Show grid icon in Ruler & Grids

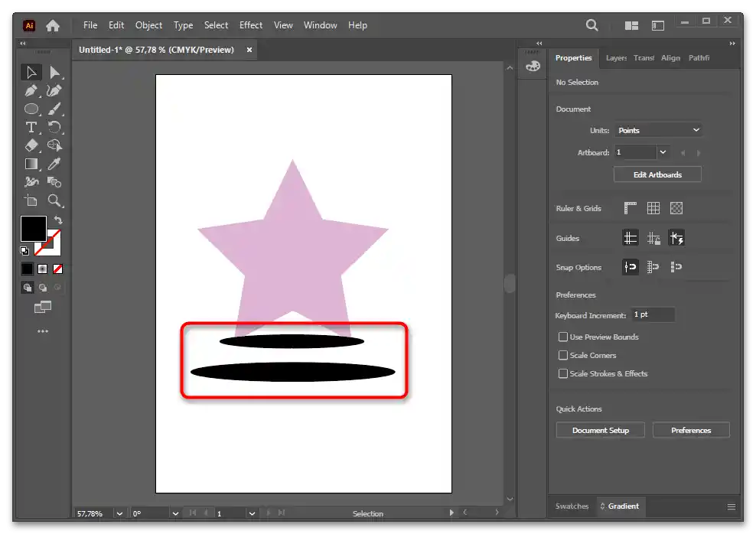(653, 208)
